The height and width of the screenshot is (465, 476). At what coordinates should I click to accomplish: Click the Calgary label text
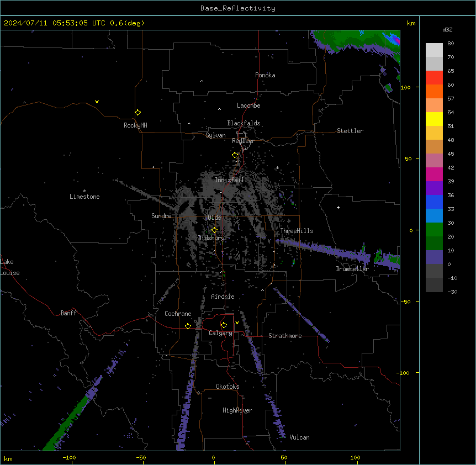(x=221, y=333)
